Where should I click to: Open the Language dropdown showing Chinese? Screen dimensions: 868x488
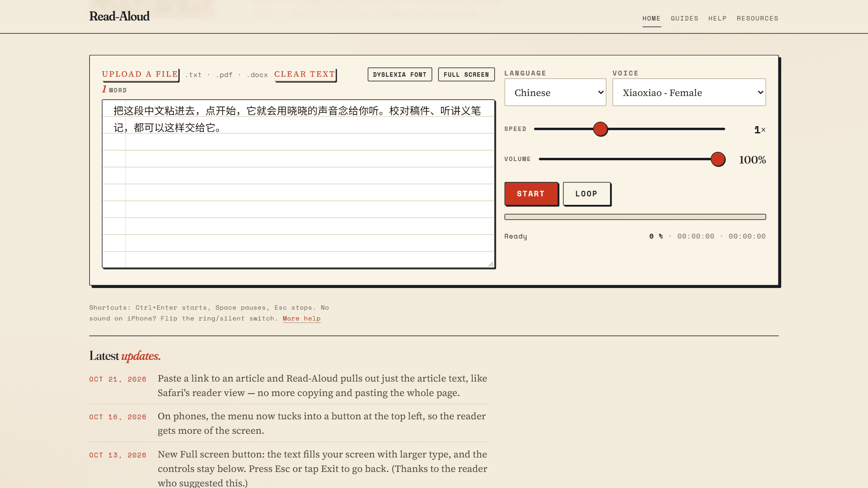(x=555, y=92)
